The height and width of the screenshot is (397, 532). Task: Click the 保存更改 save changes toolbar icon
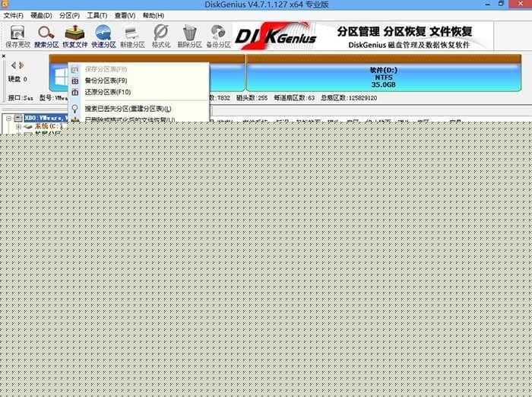[17, 33]
